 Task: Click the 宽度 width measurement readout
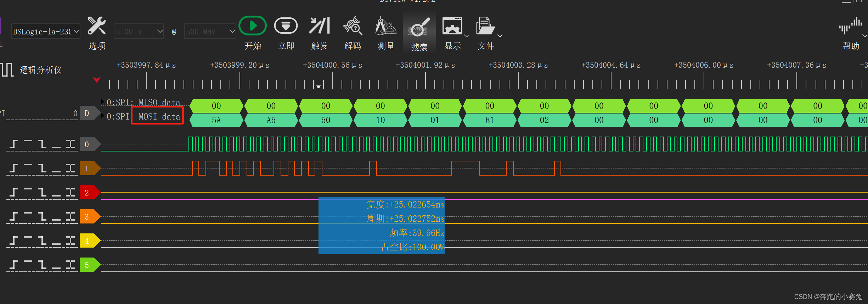(x=405, y=204)
